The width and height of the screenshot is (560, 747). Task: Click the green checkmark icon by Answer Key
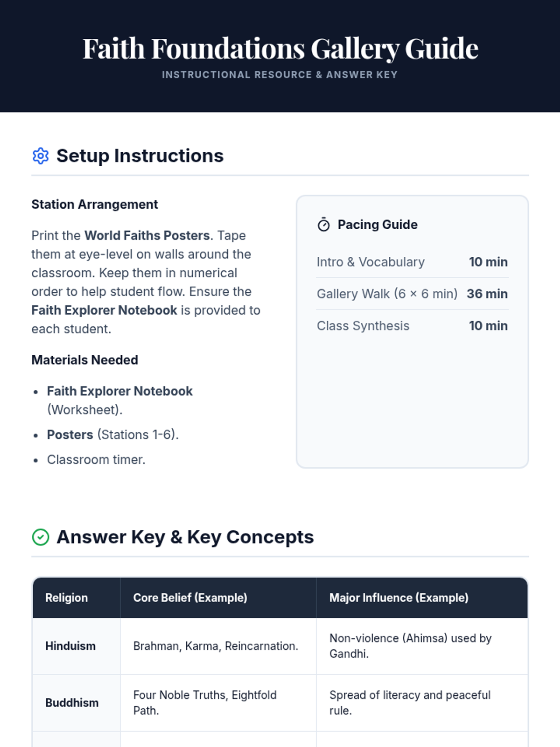pos(41,537)
